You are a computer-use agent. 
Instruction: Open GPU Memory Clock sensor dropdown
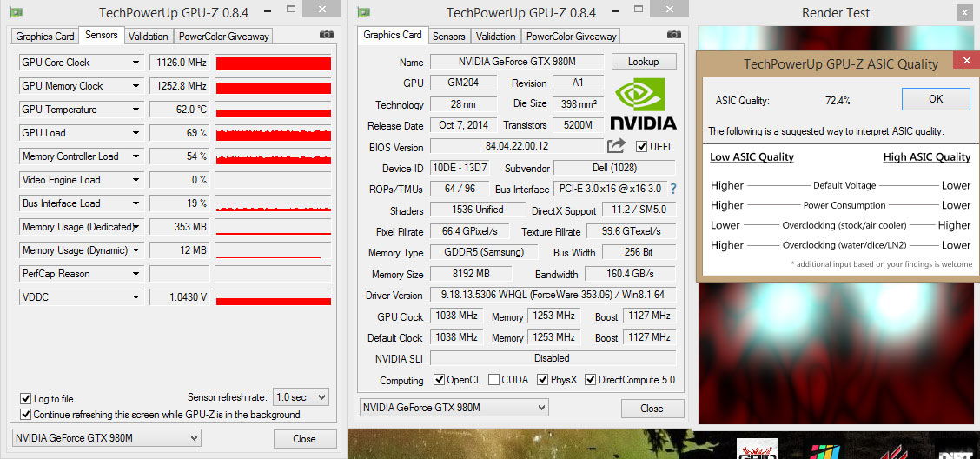tap(136, 86)
